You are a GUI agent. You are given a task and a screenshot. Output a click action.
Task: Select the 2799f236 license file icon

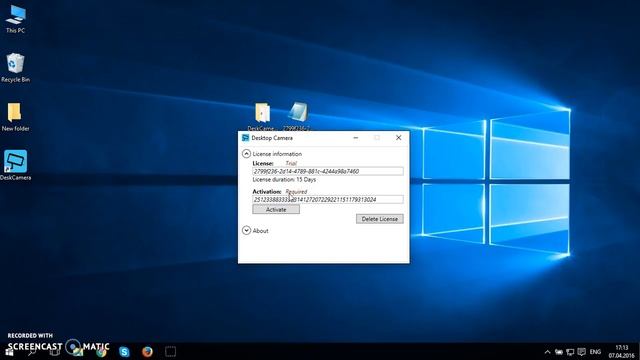pyautogui.click(x=297, y=116)
